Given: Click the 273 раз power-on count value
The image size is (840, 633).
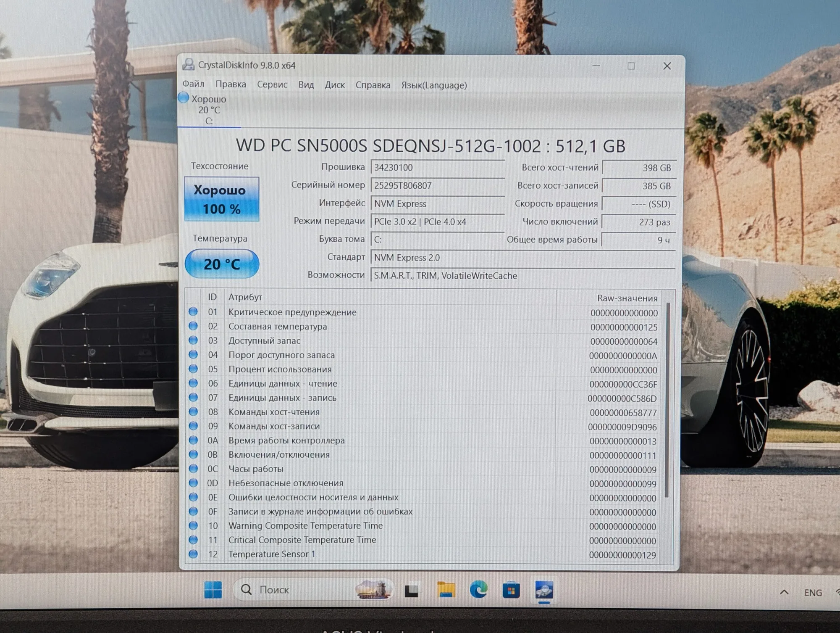Looking at the screenshot, I should click(x=639, y=222).
